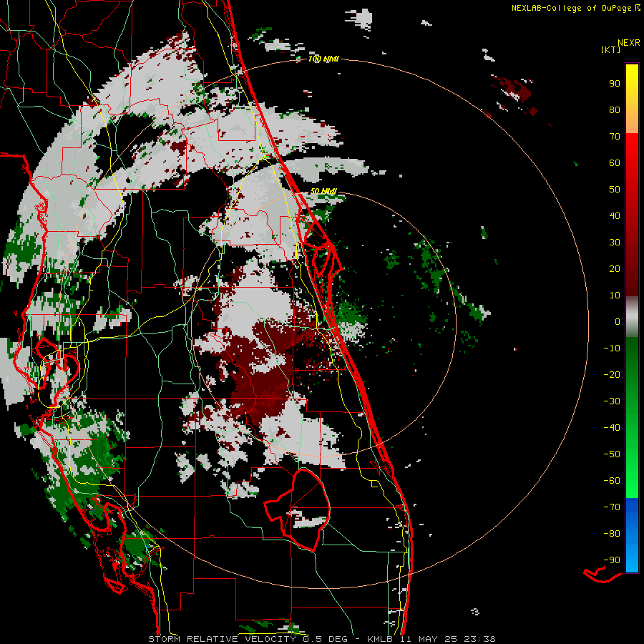
Task: Click the -60 value on velocity scale
Action: 612,481
